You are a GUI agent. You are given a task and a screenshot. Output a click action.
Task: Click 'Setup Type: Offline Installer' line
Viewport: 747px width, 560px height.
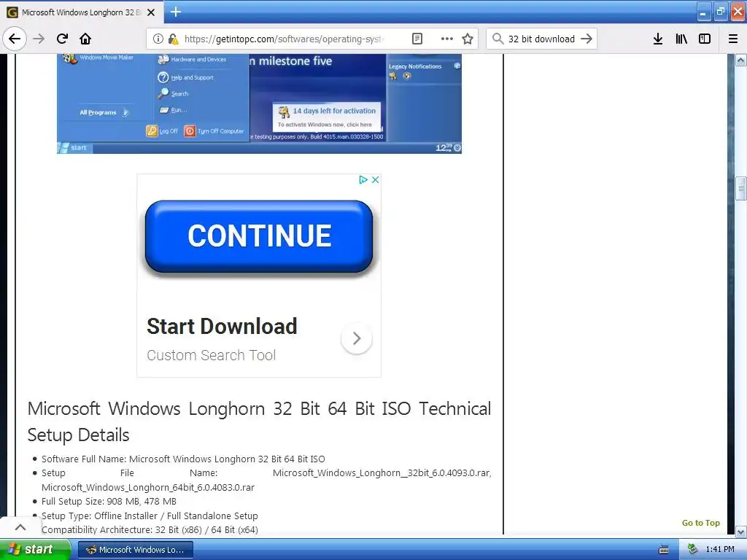click(x=150, y=516)
